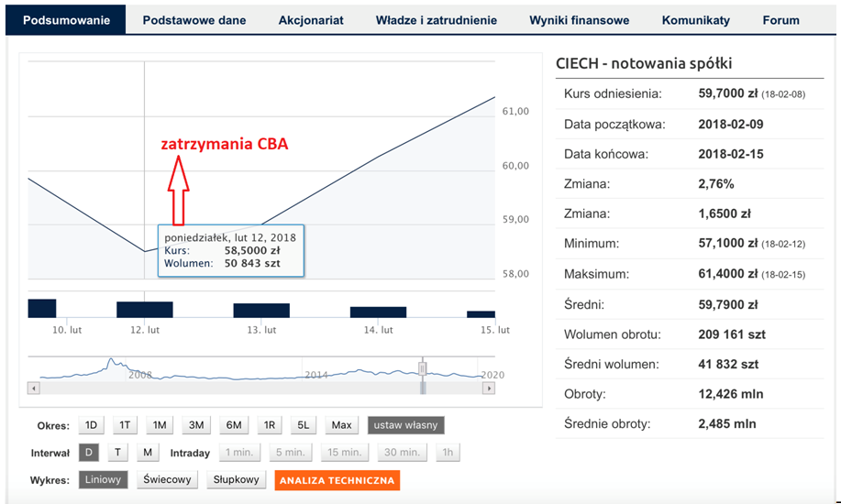The height and width of the screenshot is (504, 841).
Task: Select Świecowy chart type
Action: click(x=167, y=480)
